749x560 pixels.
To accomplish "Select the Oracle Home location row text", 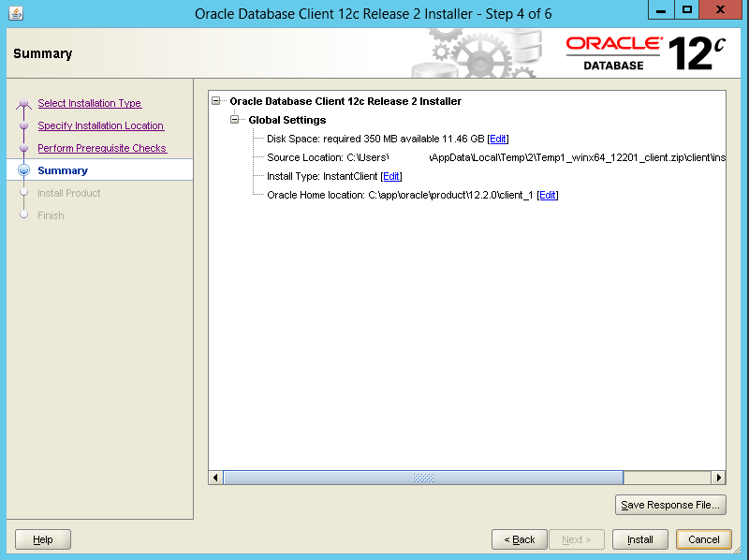I will tap(400, 195).
